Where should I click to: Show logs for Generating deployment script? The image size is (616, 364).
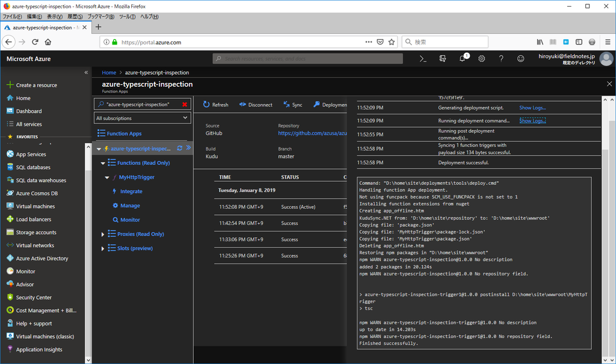pos(532,108)
